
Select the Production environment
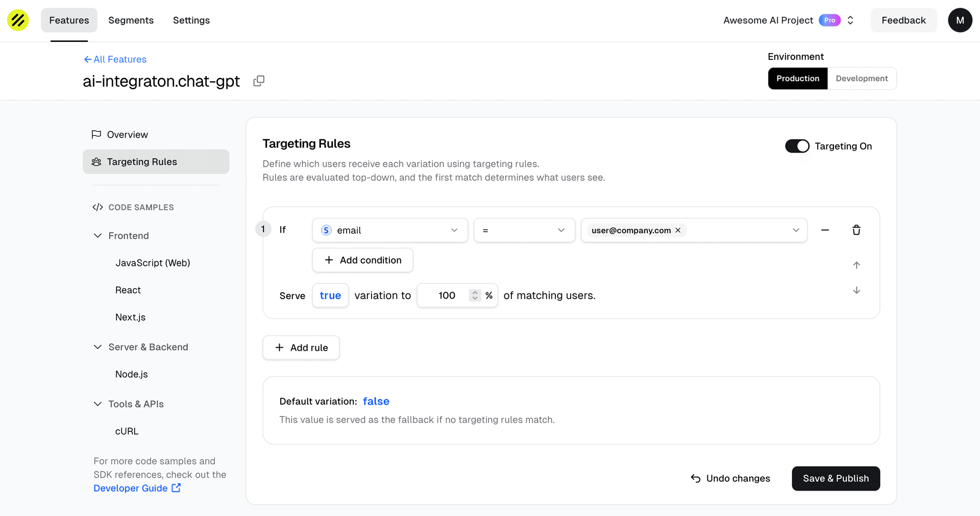point(797,79)
